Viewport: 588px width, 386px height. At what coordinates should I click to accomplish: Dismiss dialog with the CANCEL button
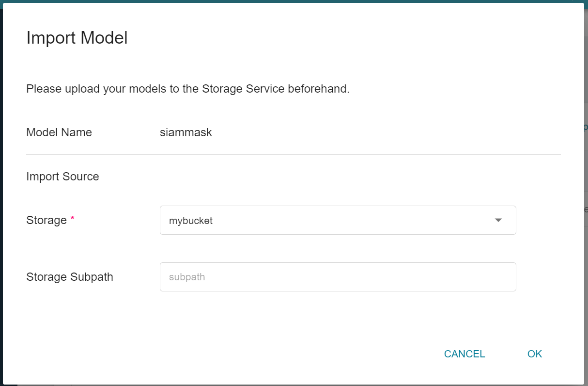coord(464,354)
